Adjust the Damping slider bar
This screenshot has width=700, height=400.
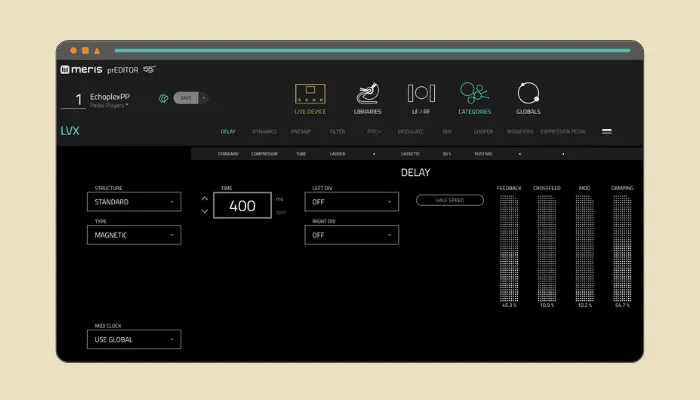[622, 248]
